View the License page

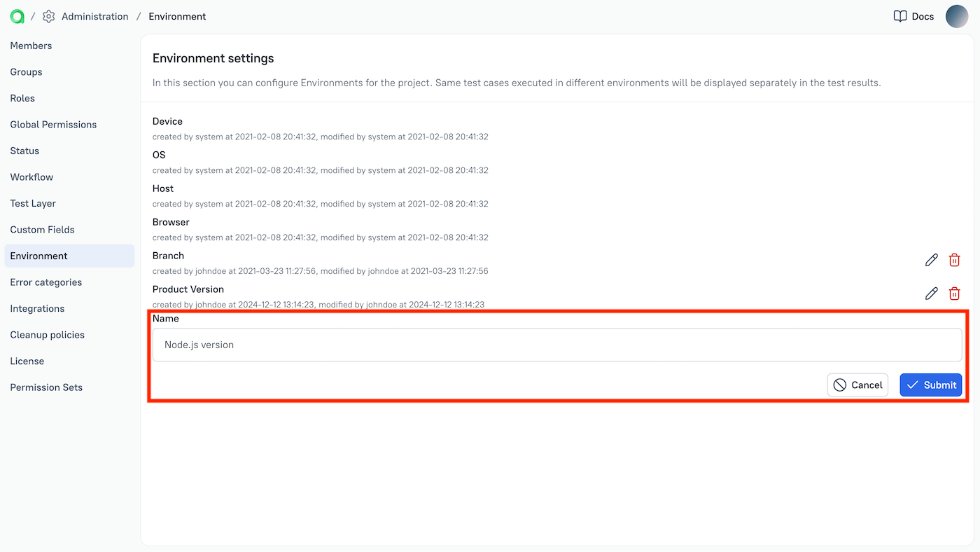pos(27,361)
